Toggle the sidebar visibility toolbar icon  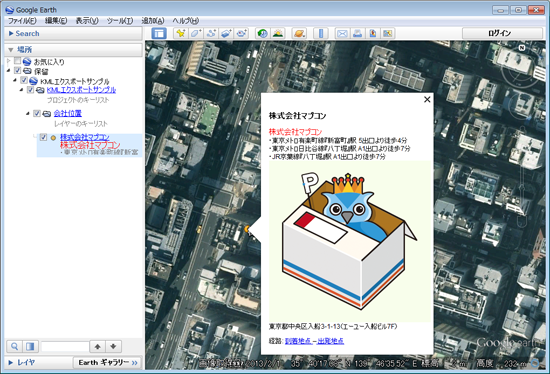click(x=159, y=33)
